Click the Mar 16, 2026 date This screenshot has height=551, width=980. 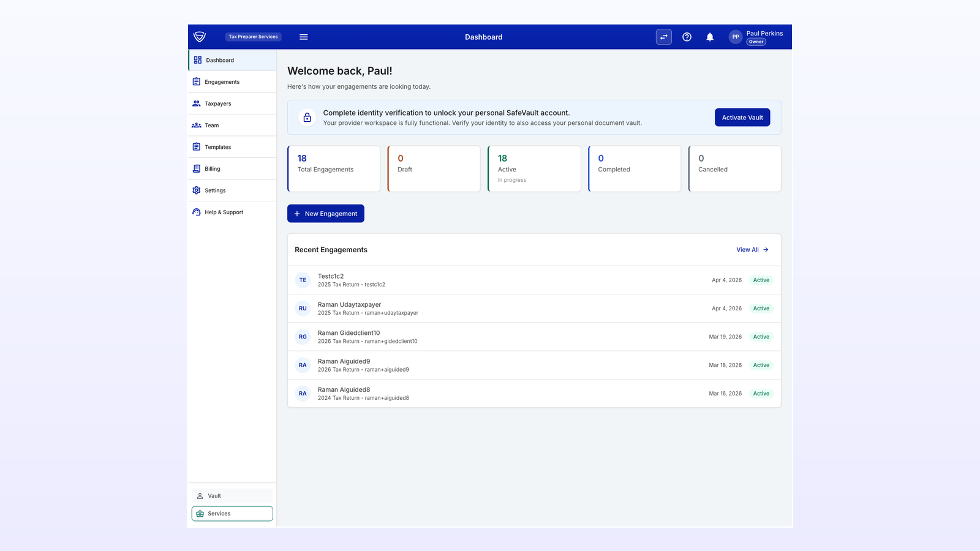pos(725,394)
